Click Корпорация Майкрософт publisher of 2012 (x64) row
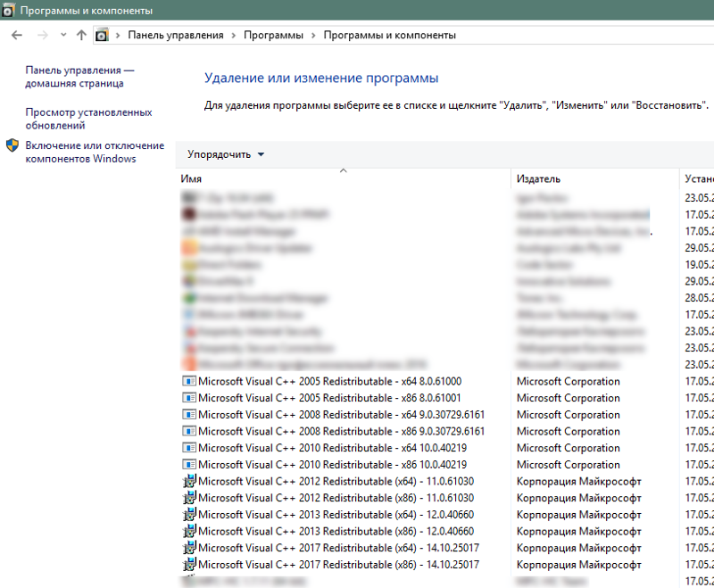 click(578, 481)
